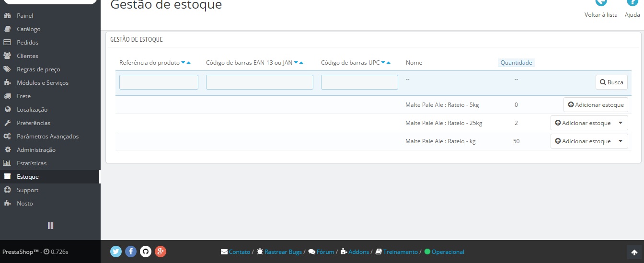The width and height of the screenshot is (644, 263).
Task: Open the GitHub footer icon
Action: (x=146, y=252)
